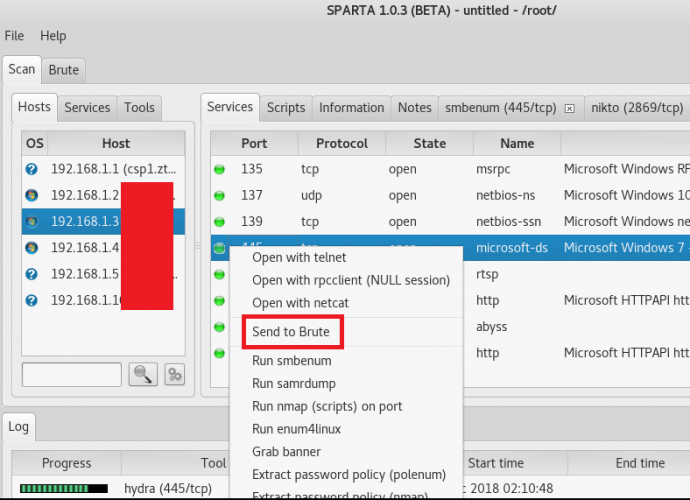The width and height of the screenshot is (690, 500).
Task: Click Windows OS icon for 192.168.1.4
Action: 32,248
